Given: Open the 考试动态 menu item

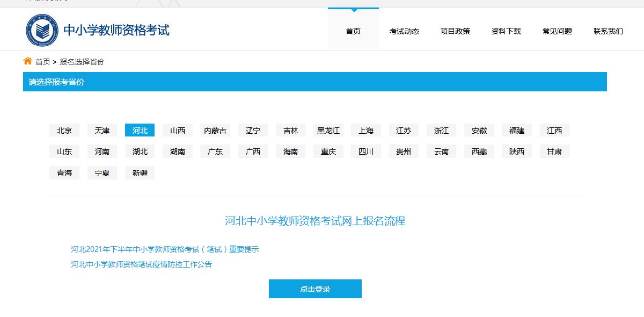Looking at the screenshot, I should (x=404, y=31).
